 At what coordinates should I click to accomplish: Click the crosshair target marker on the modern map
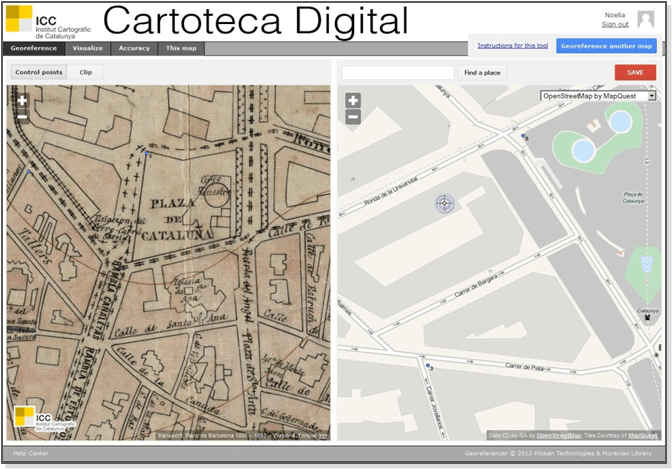point(445,204)
